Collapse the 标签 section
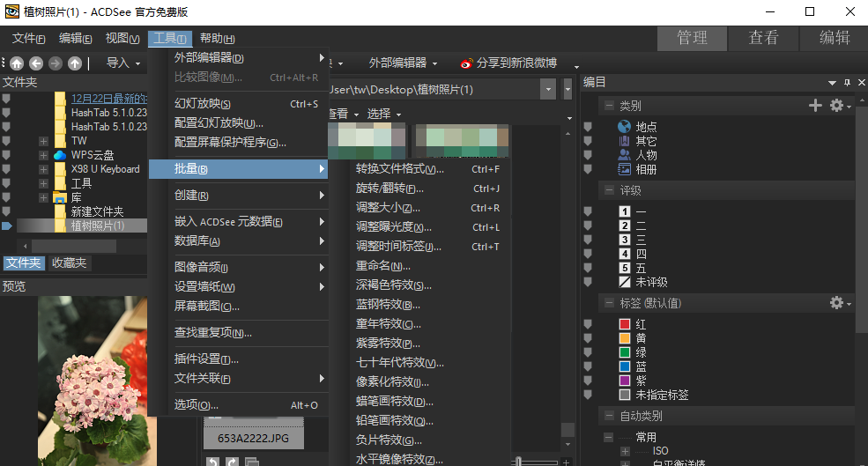Screen dimensions: 868x466 (609, 303)
